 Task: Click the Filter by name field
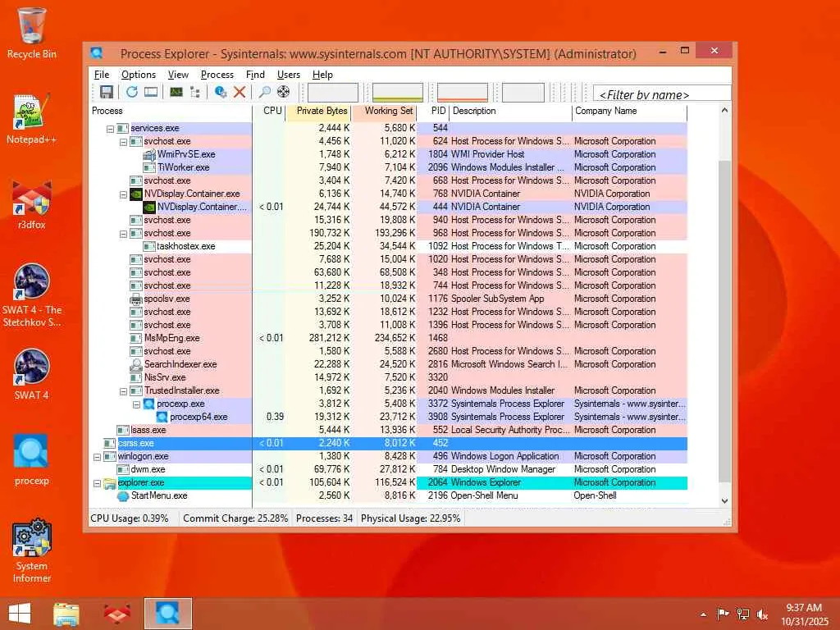(x=662, y=94)
